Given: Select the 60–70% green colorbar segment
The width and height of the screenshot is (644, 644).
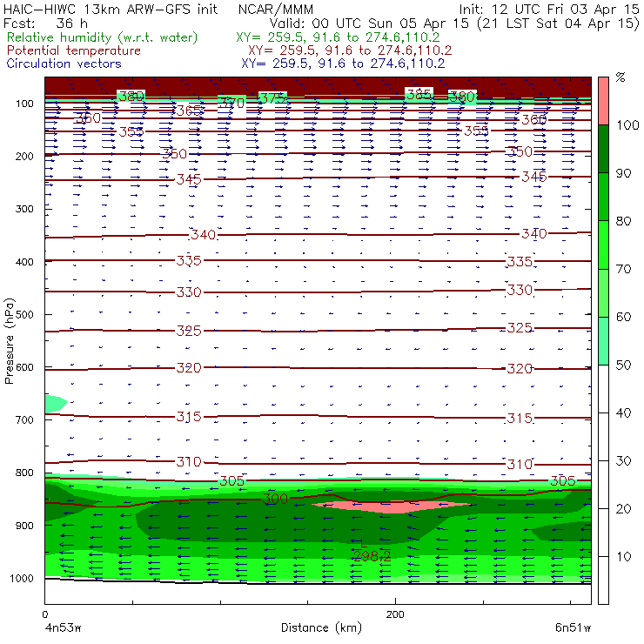Looking at the screenshot, I should [603, 292].
